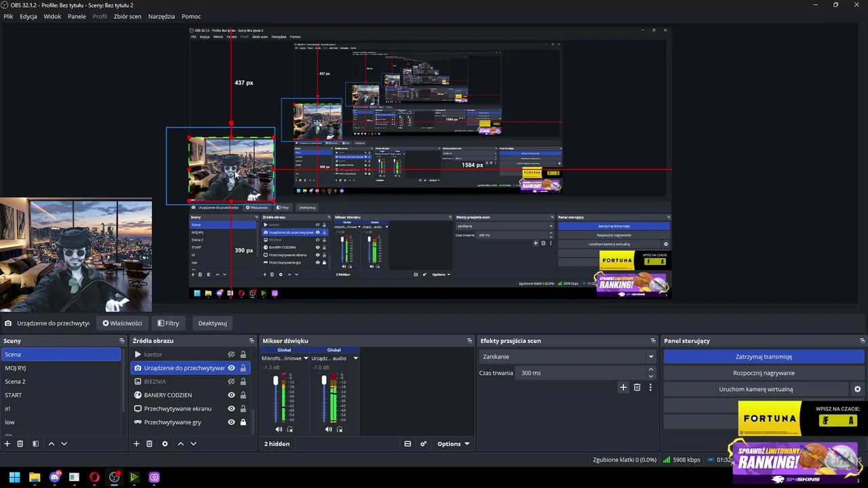Screen dimensions: 868x488
Task: Open virtual camera settings gear
Action: click(x=857, y=389)
